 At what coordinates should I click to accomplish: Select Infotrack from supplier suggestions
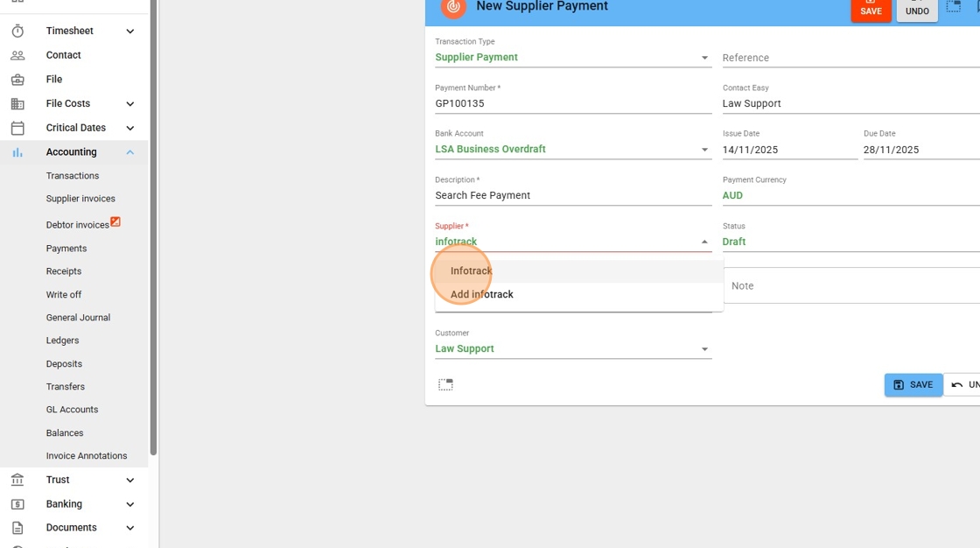pyautogui.click(x=472, y=271)
